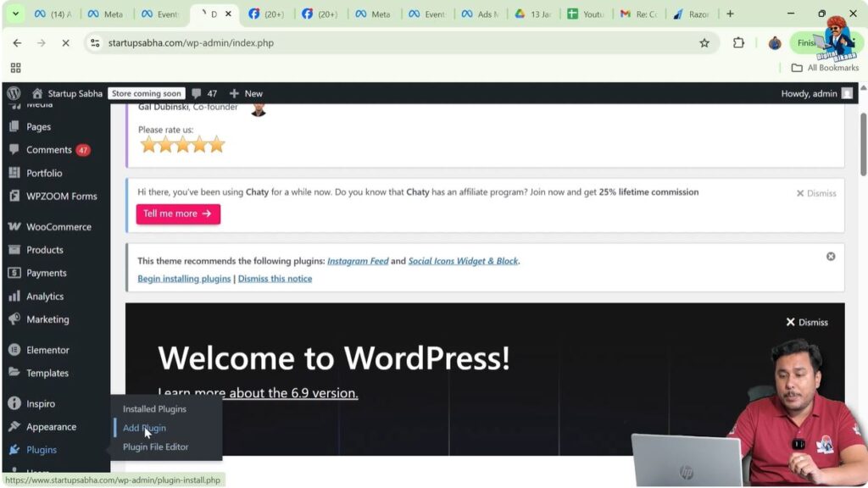The width and height of the screenshot is (868, 488).
Task: Switch to the 13 Jan Google Drive tab
Action: point(532,14)
